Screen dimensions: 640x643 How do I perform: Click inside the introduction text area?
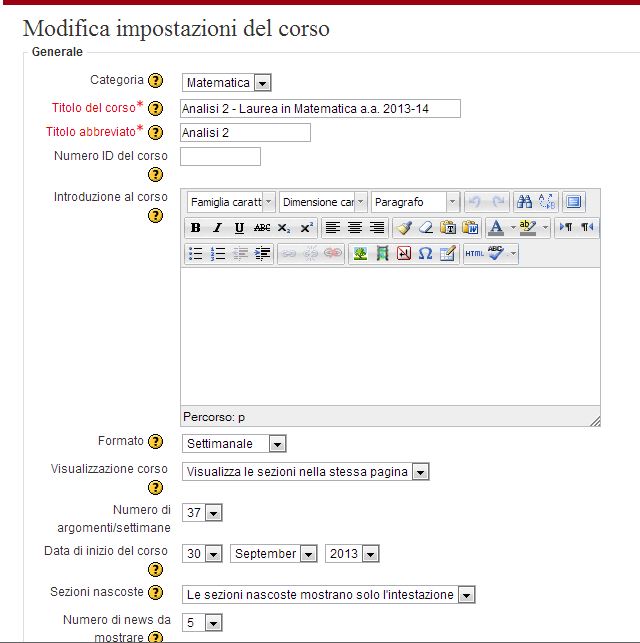(390, 337)
